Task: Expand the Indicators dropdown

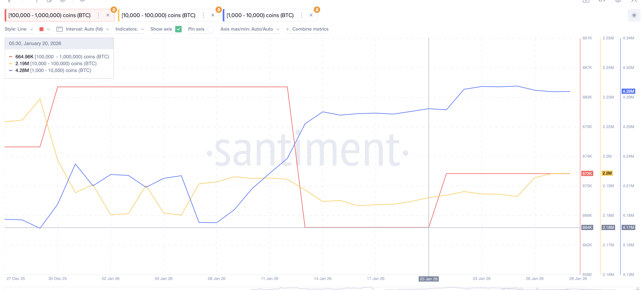Action: (129, 29)
